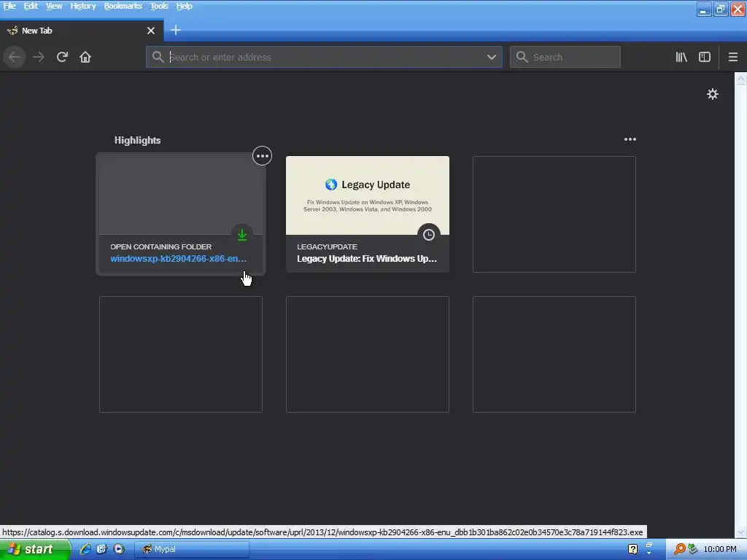The height and width of the screenshot is (560, 747).
Task: Click the LEGACYUPDATE site label
Action: 327,246
